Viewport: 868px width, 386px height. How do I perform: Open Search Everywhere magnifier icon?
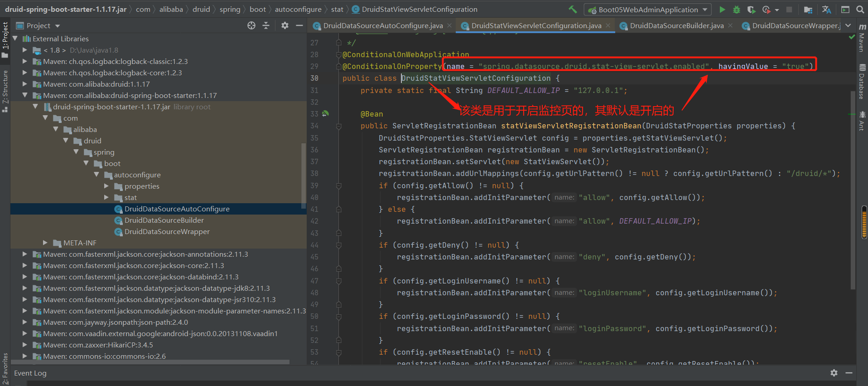tap(860, 10)
